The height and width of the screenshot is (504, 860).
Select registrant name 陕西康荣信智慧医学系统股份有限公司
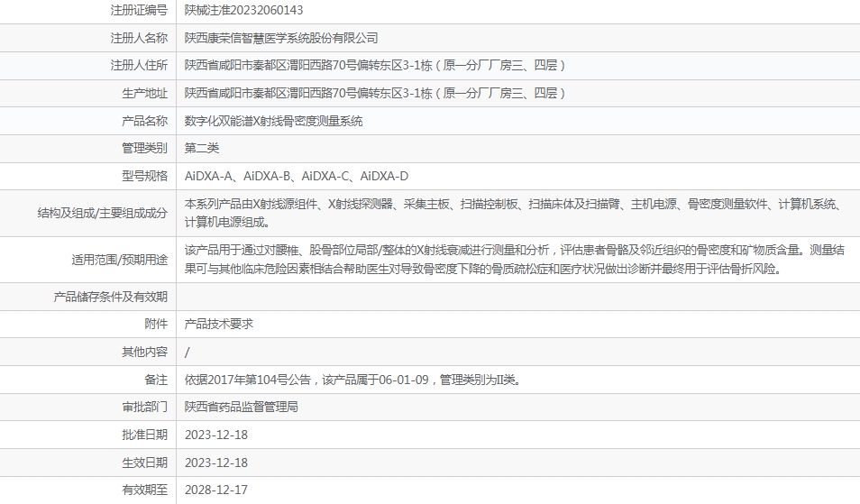coord(281,38)
